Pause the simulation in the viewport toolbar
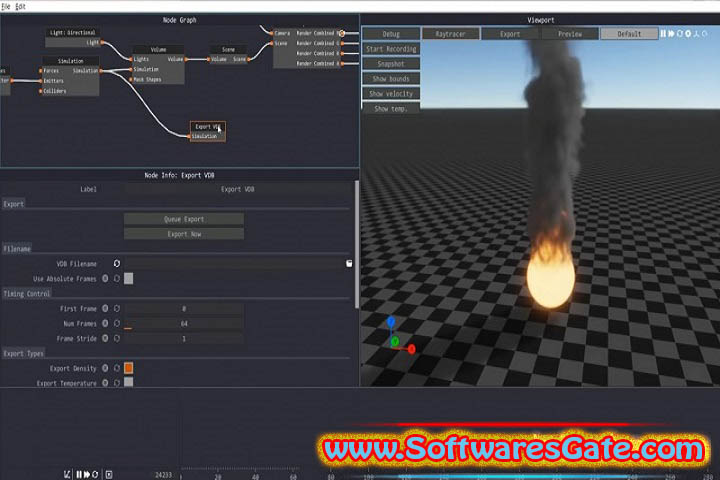720x480 pixels. tap(663, 34)
